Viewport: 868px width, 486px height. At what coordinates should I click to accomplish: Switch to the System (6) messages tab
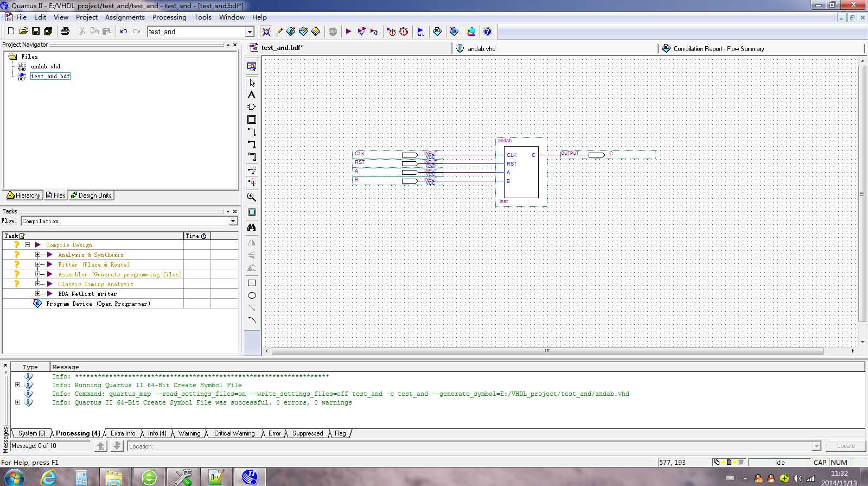31,433
